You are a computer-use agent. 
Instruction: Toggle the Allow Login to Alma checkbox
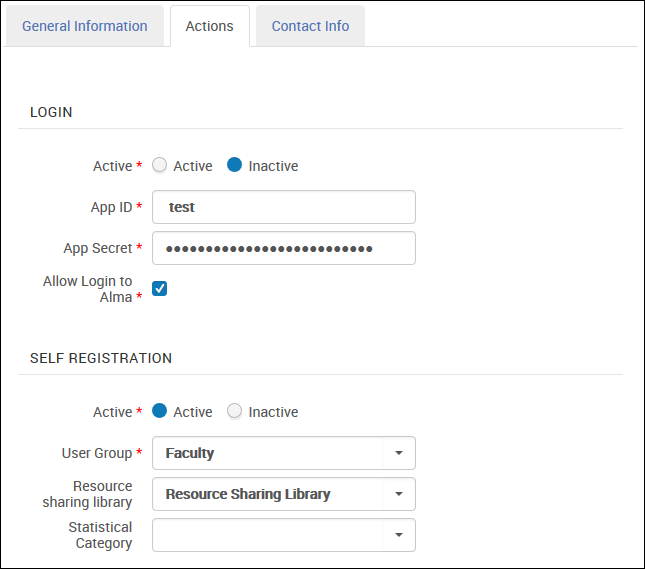(160, 289)
